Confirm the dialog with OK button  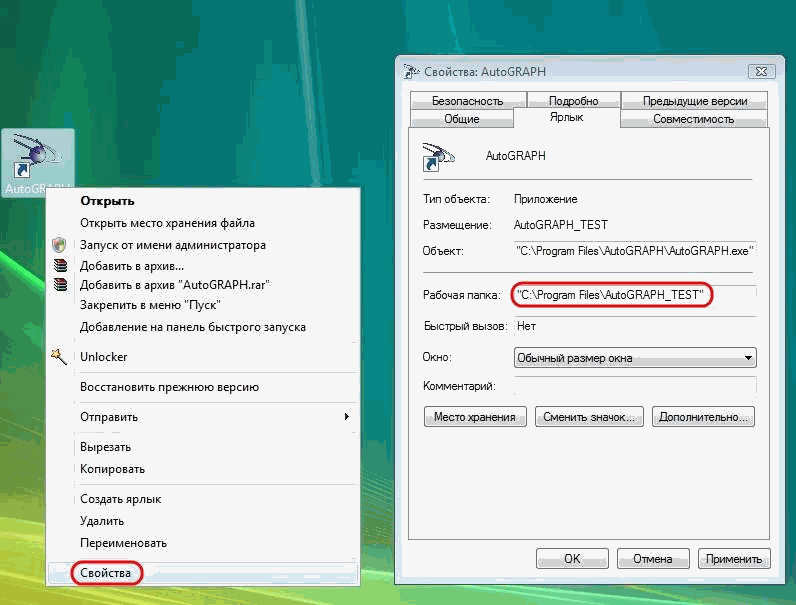(x=572, y=559)
